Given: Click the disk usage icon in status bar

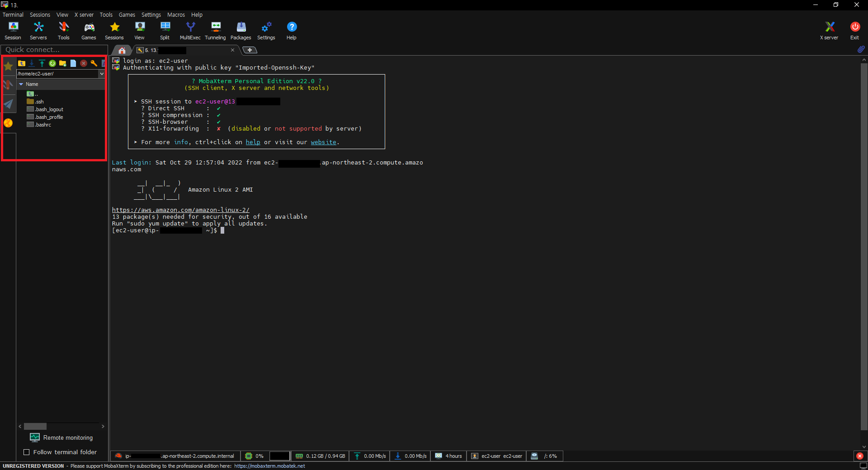Looking at the screenshot, I should tap(534, 456).
